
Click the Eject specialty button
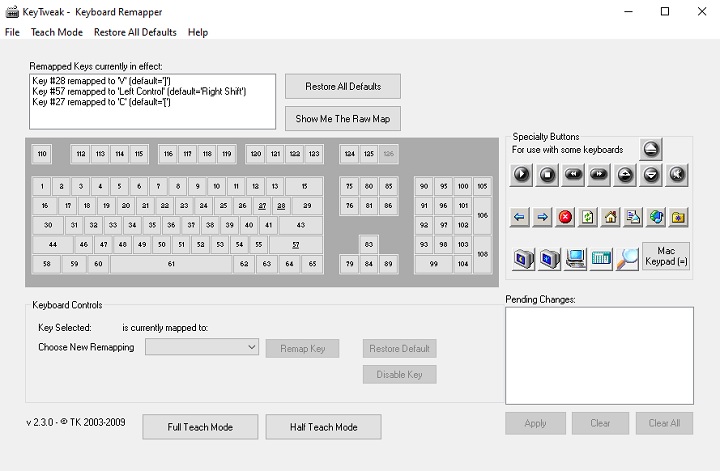pyautogui.click(x=651, y=149)
